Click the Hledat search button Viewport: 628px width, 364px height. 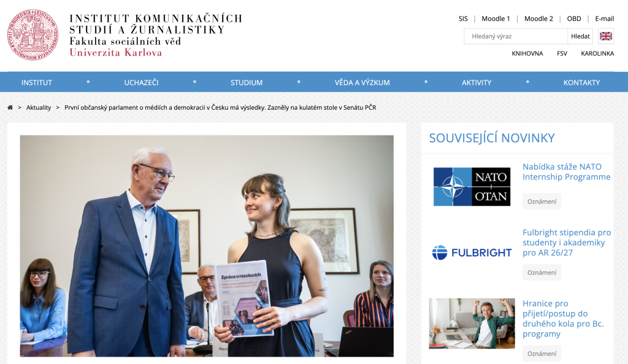580,36
